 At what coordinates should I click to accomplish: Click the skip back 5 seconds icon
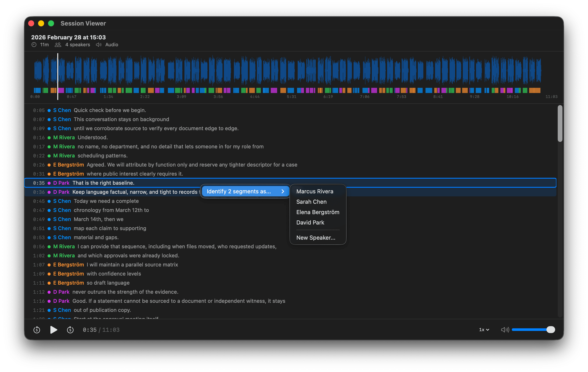coord(37,330)
